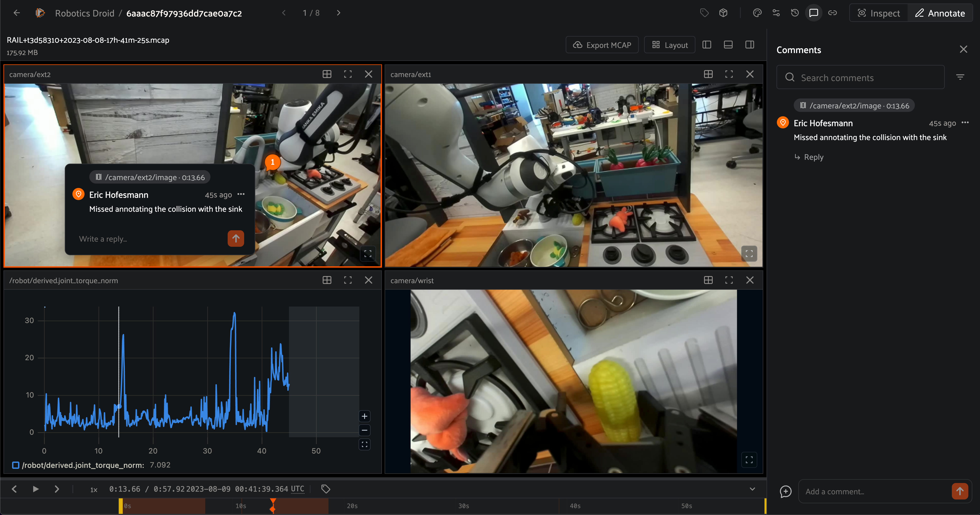The height and width of the screenshot is (515, 980).
Task: Fullscreen the camera/ext1 panel
Action: 729,74
